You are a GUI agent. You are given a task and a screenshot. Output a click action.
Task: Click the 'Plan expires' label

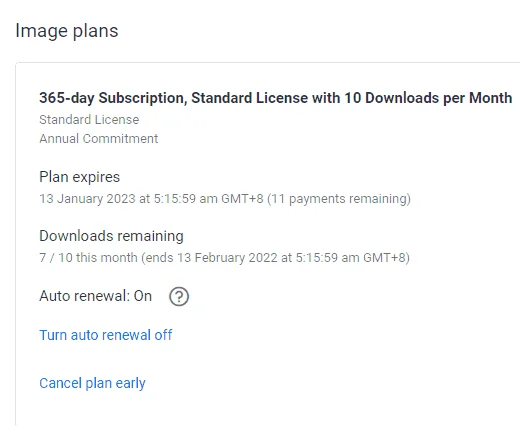[79, 177]
